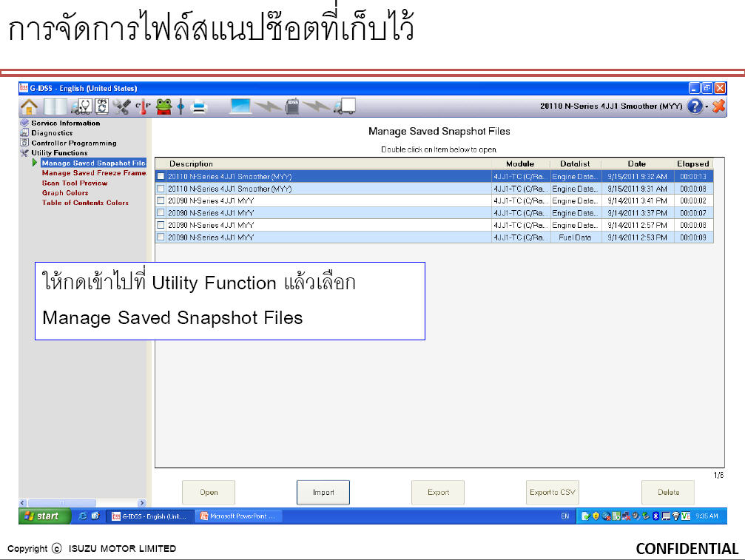The image size is (745, 560).
Task: Click the green frog toolbar icon
Action: pos(164,107)
